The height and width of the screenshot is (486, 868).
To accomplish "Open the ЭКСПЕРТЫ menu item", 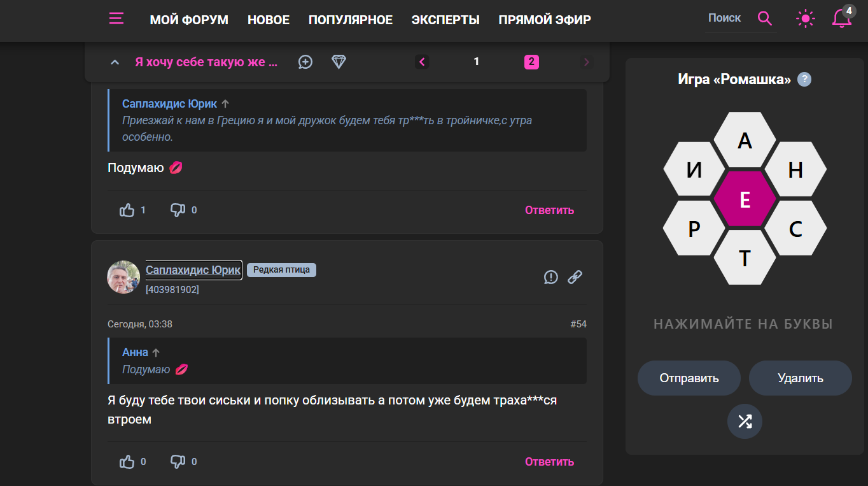I will tap(445, 20).
